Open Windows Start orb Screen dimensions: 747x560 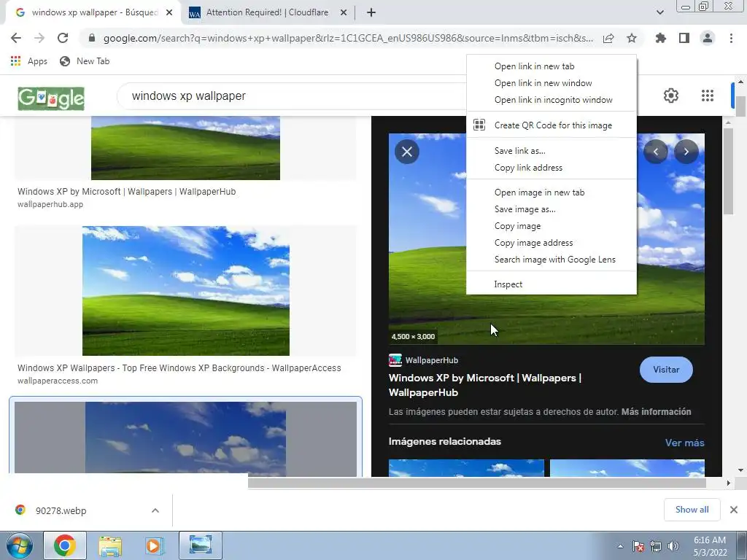pyautogui.click(x=20, y=545)
